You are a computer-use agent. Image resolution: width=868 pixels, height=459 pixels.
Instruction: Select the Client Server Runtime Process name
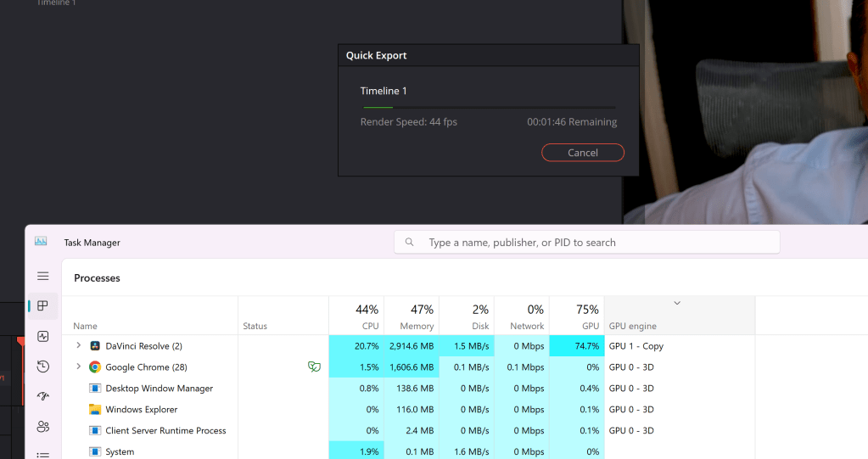165,430
